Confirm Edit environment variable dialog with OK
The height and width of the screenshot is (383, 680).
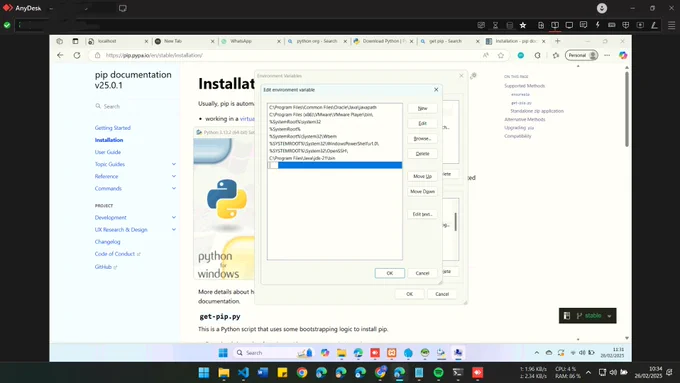point(389,273)
